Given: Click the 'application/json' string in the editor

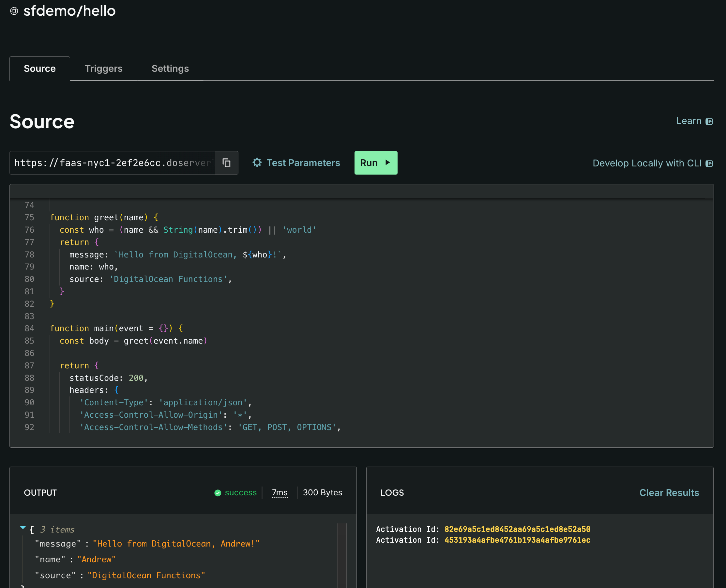Looking at the screenshot, I should (x=203, y=403).
